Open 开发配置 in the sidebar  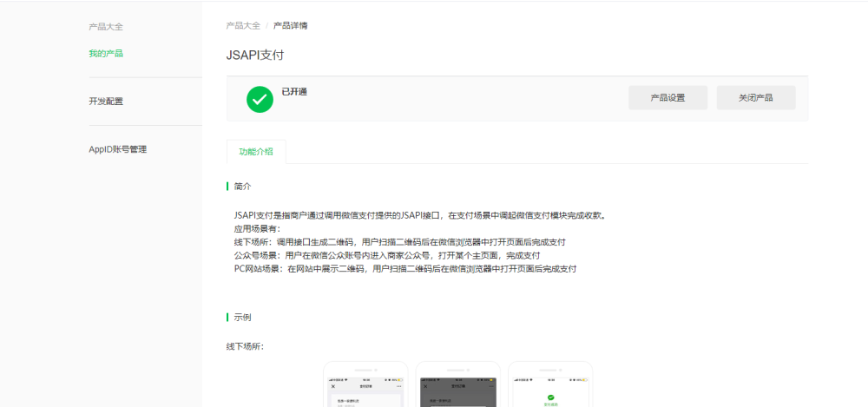pyautogui.click(x=106, y=102)
